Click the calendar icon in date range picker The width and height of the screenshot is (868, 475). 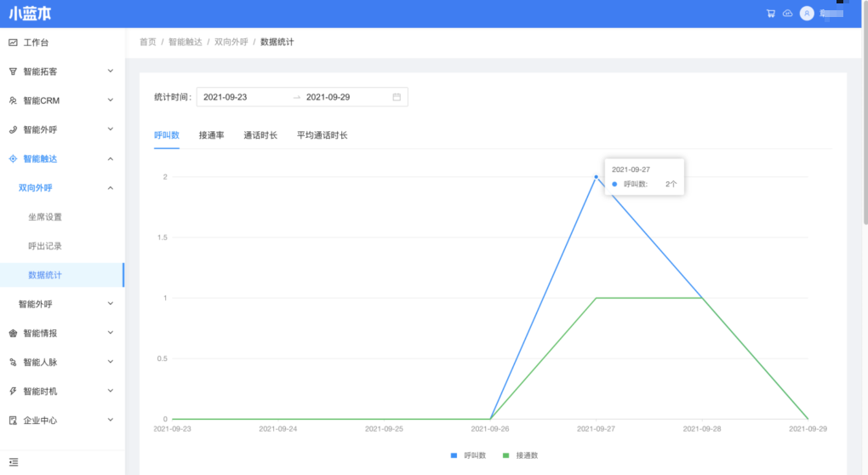(x=397, y=97)
